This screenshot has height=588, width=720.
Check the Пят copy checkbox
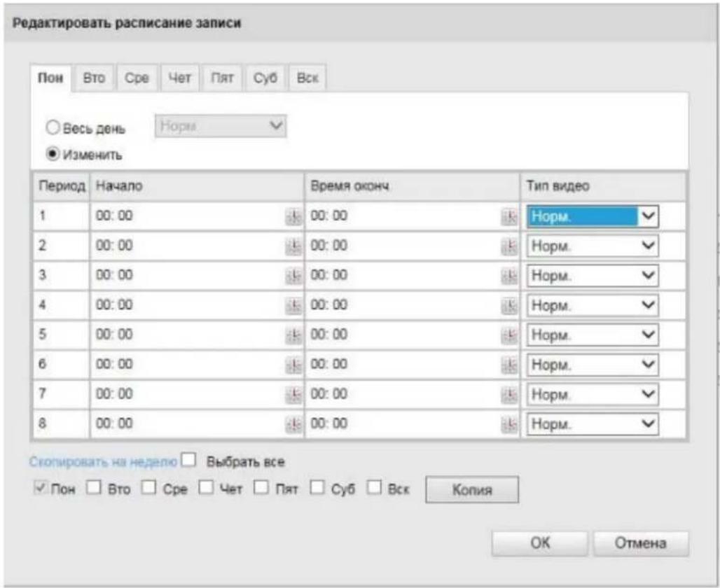click(261, 487)
